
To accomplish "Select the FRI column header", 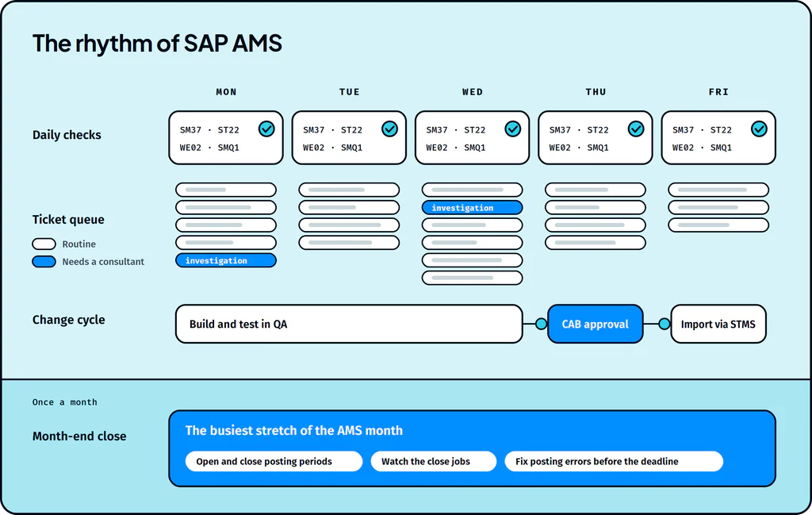I will [x=718, y=92].
